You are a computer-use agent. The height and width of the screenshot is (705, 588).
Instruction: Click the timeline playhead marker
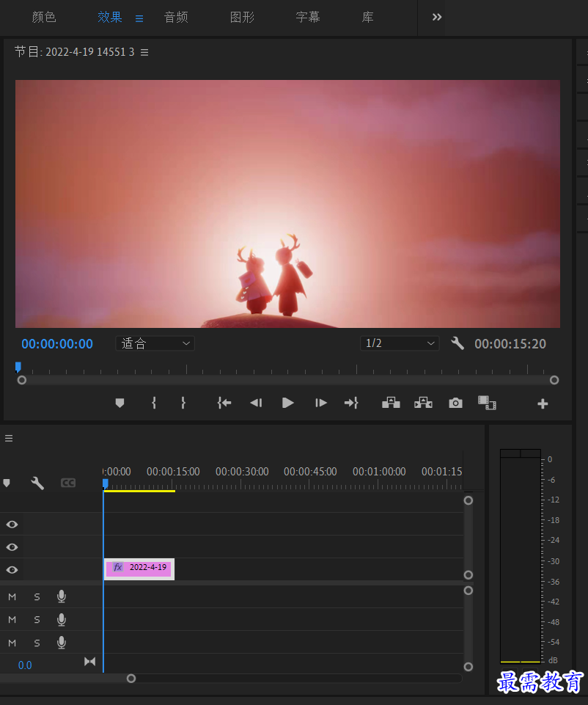105,483
